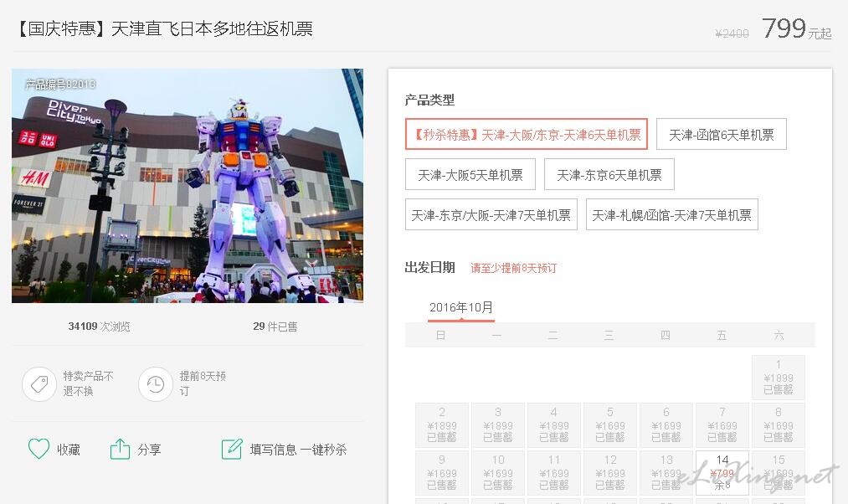Select 天津-东京/大阪-天津7天单机票 option
This screenshot has width=848, height=504.
click(x=491, y=214)
